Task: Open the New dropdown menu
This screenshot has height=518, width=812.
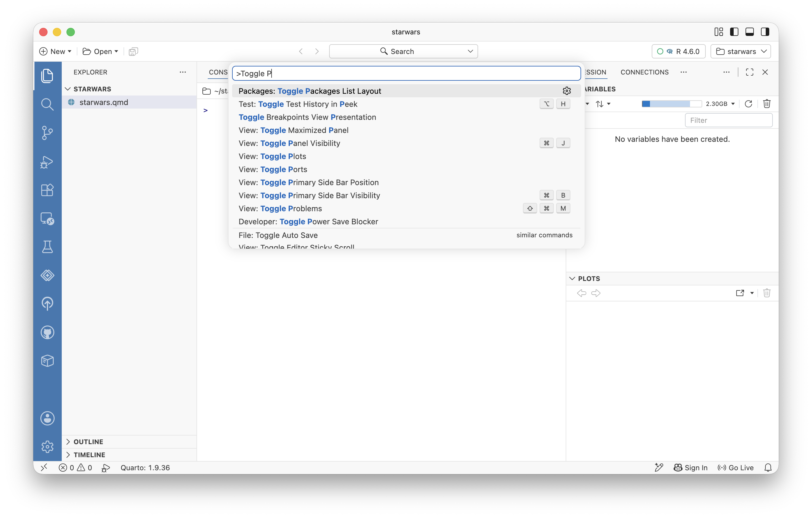Action: (x=55, y=51)
